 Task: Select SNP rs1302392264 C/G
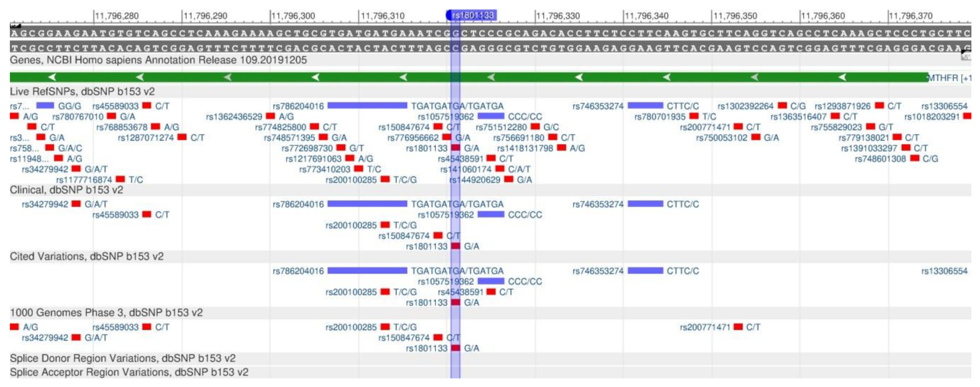click(x=782, y=106)
